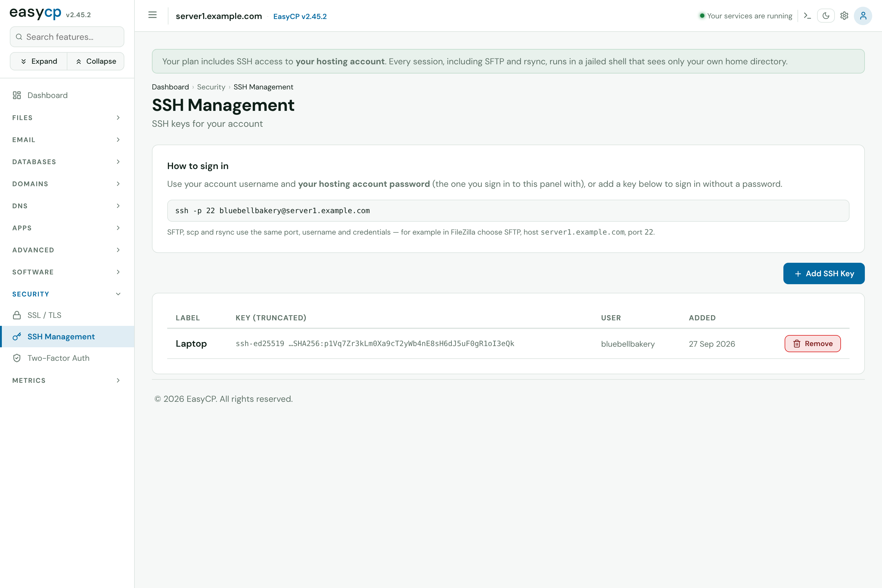Click the plus icon on Add SSH Key

(798, 274)
